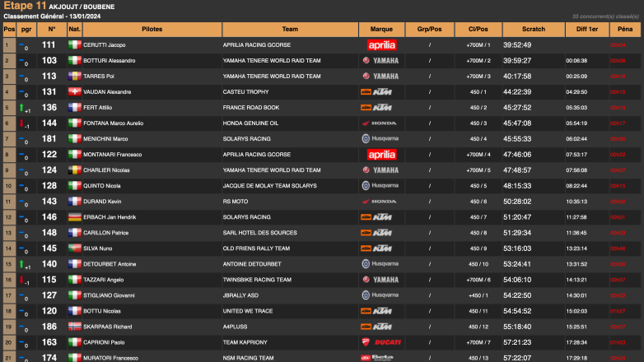The image size is (644, 362).
Task: Click the Norwegian flag next to Skarpaas Richard
Action: click(x=74, y=327)
